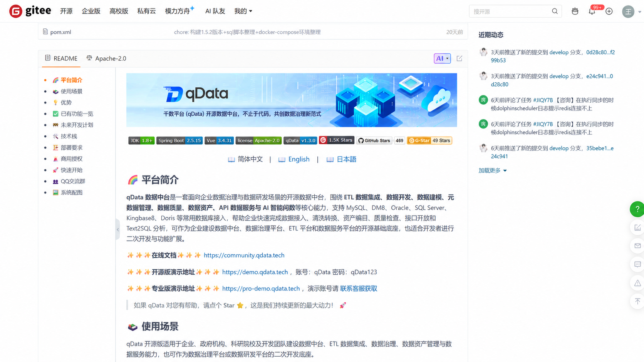Click the floating mail envelope icon

click(637, 246)
